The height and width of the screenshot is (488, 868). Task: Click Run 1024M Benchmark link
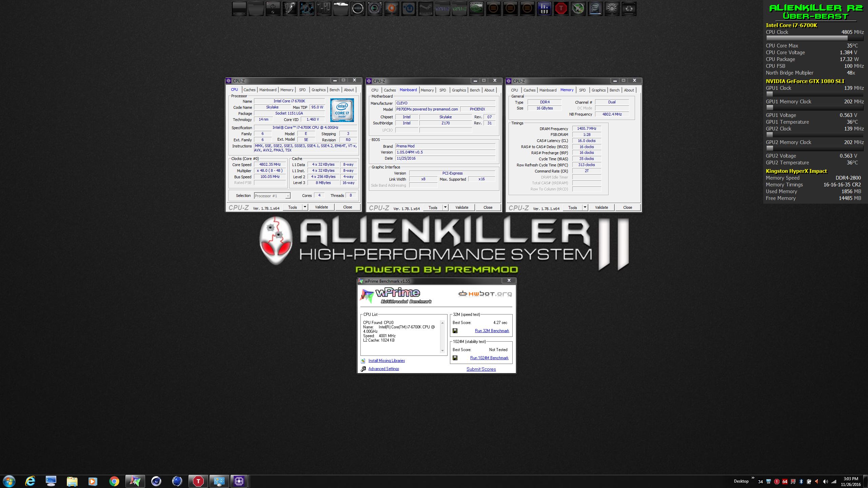click(x=489, y=358)
